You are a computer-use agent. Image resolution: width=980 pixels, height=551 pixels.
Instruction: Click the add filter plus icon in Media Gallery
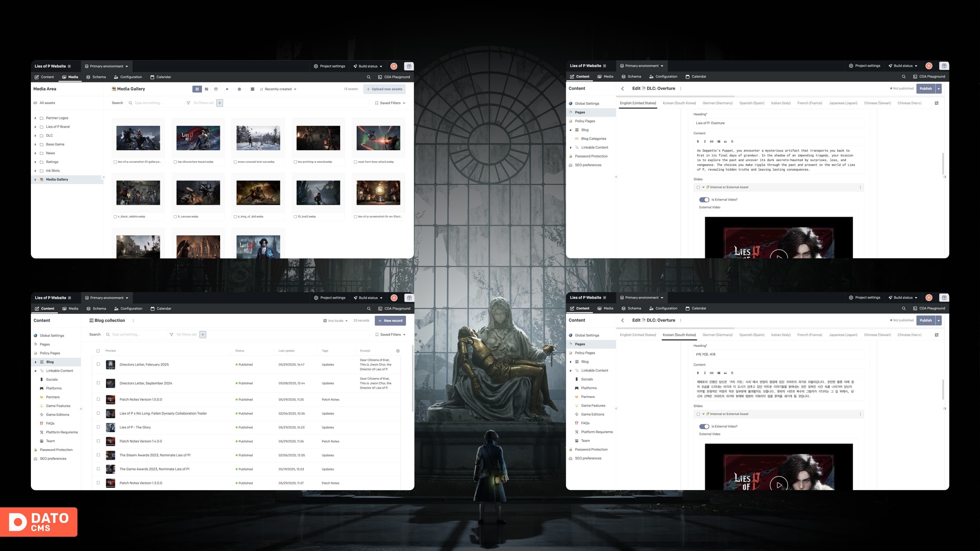coord(219,103)
